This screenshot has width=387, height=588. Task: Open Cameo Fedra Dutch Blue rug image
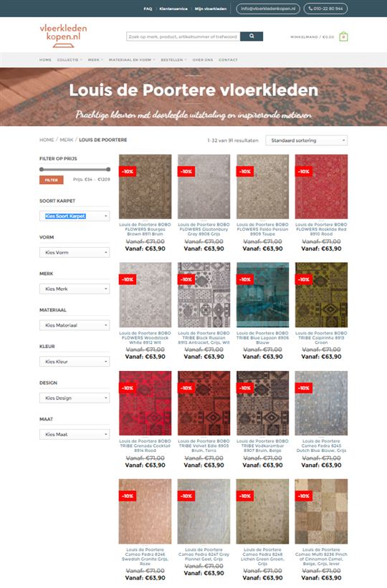coord(321,403)
